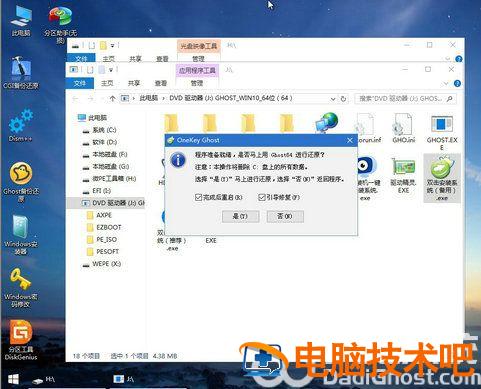This screenshot has width=481, height=389.
Task: Switch to 共享 tab in front window
Action: pos(134,83)
